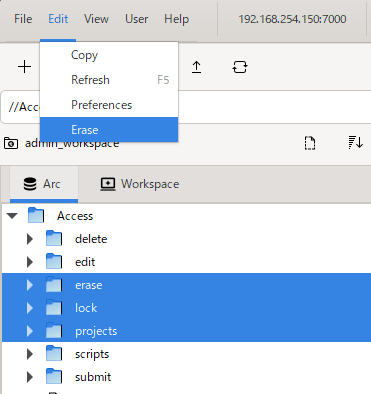Switch to the Arc tab
The image size is (371, 394).
[x=44, y=184]
